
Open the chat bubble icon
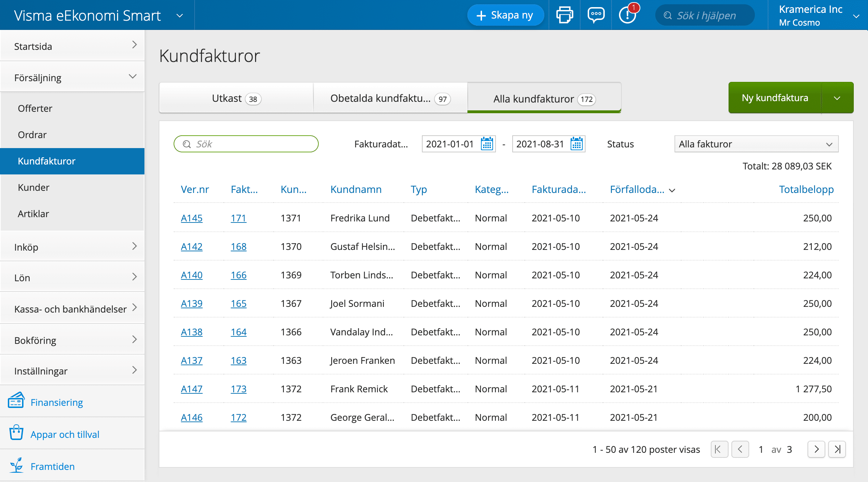pos(596,15)
